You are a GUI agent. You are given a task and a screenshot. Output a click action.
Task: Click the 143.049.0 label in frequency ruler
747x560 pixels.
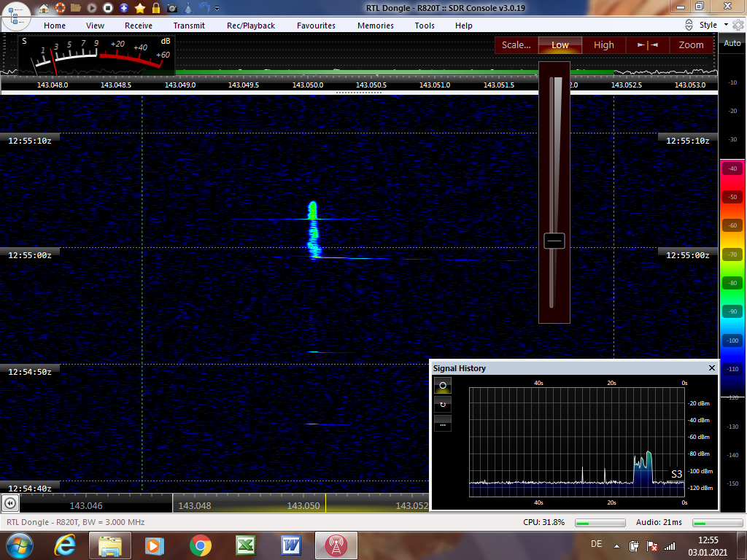click(x=180, y=85)
